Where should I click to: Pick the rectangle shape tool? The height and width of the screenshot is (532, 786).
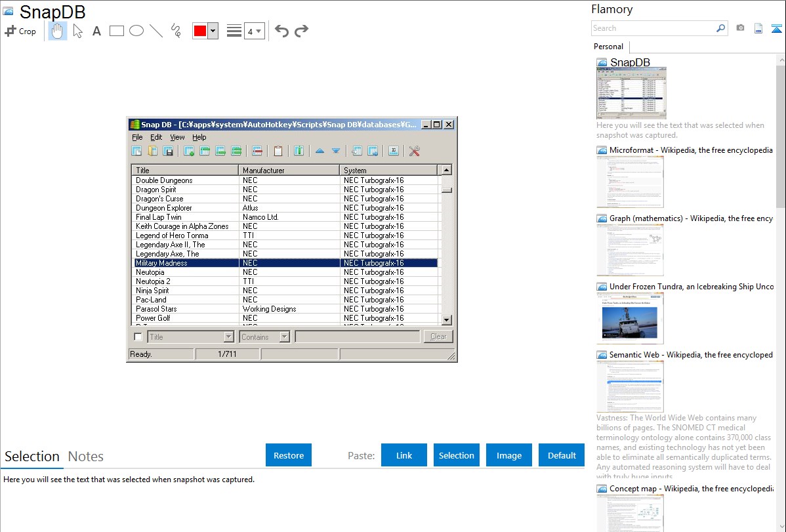[117, 31]
